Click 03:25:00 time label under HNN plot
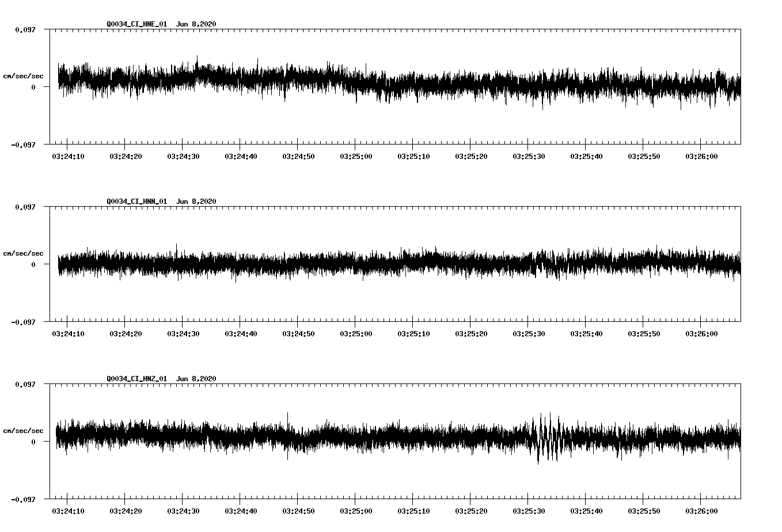The width and height of the screenshot is (782, 532). click(356, 334)
